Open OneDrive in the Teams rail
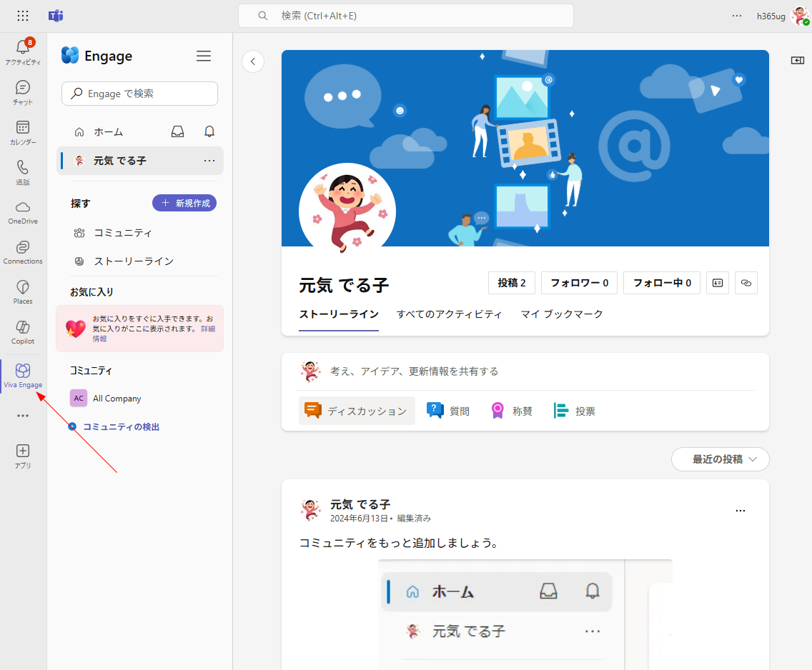The height and width of the screenshot is (670, 812). click(23, 213)
